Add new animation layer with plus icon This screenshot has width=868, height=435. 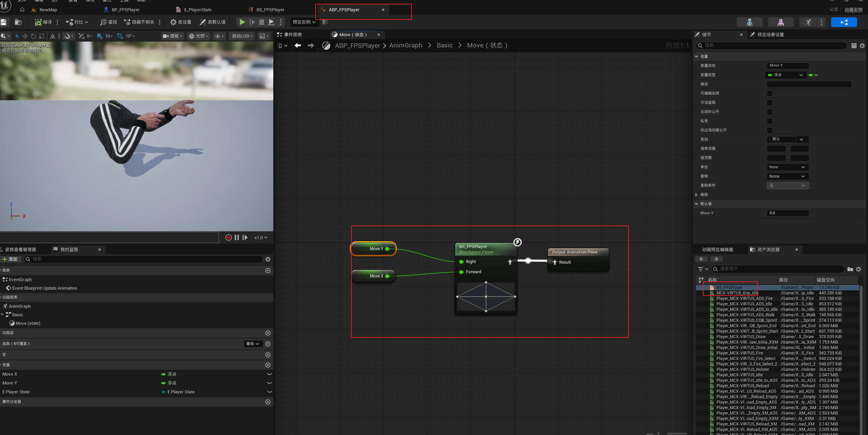click(268, 333)
